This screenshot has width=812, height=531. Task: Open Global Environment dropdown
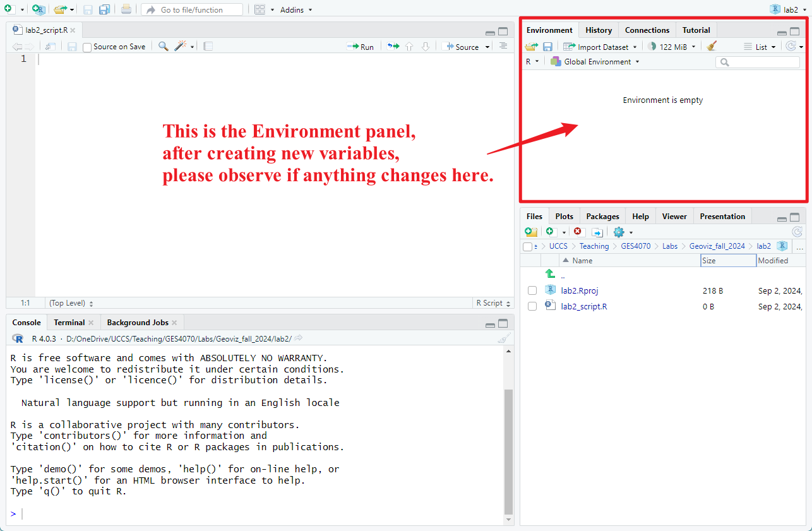[x=595, y=62]
